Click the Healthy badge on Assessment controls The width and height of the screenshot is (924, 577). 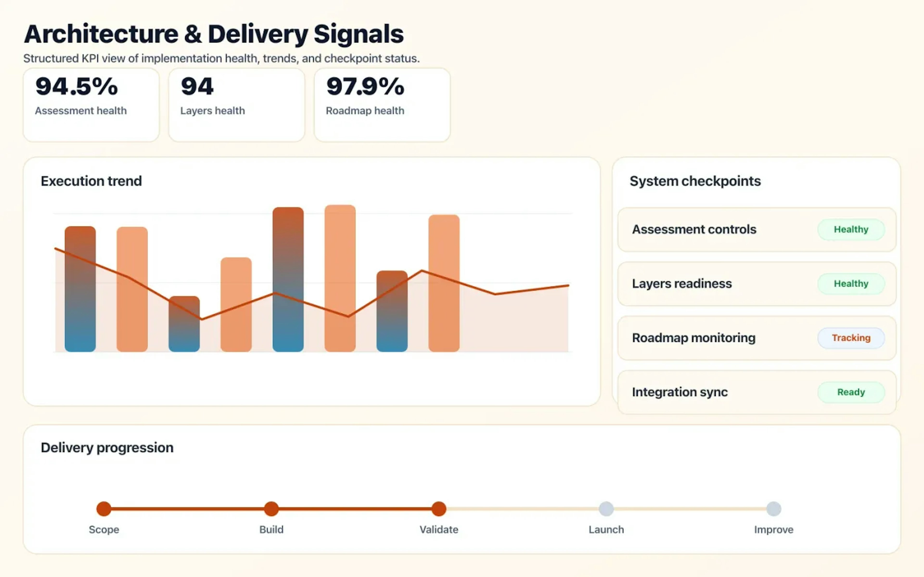pyautogui.click(x=851, y=229)
